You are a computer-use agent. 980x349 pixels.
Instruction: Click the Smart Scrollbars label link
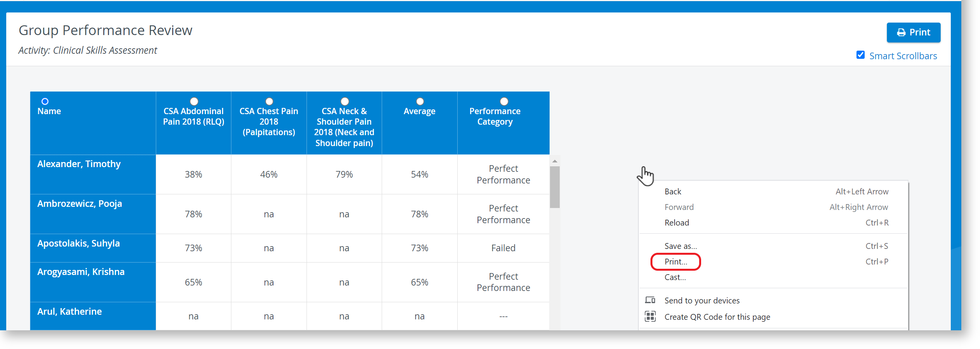pos(903,56)
